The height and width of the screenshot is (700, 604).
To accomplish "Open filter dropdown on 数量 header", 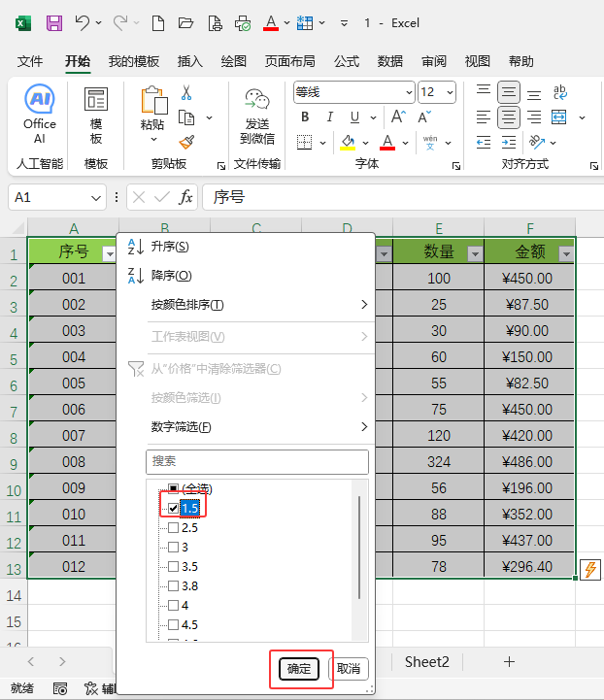I will pos(475,254).
